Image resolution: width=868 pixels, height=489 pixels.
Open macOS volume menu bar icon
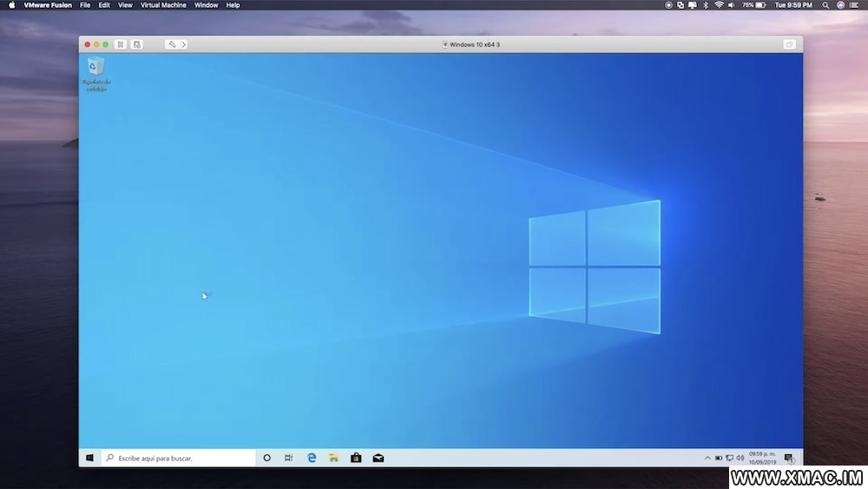tap(732, 5)
